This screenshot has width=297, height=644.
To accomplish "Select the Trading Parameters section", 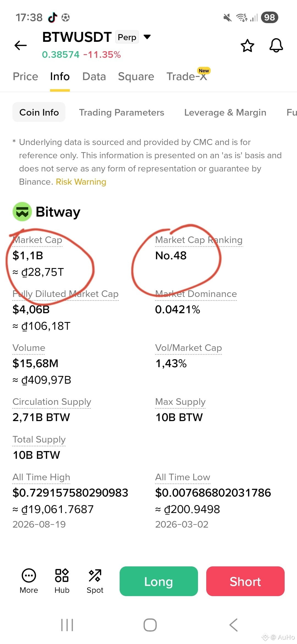I will click(122, 112).
